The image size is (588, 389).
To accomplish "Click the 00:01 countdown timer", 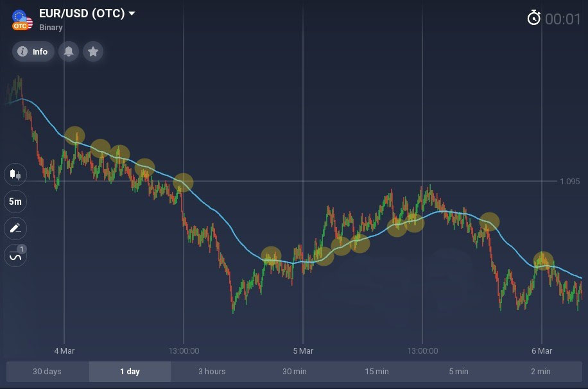I will [x=562, y=19].
